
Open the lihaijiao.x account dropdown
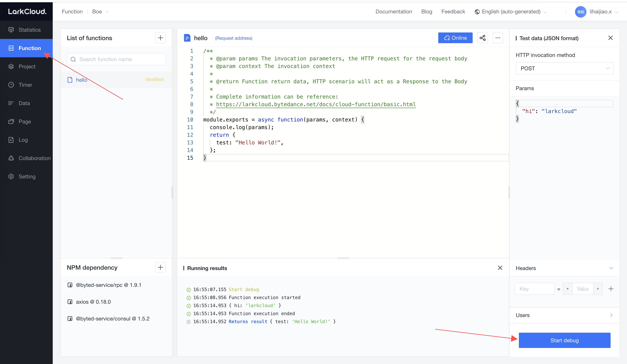604,12
